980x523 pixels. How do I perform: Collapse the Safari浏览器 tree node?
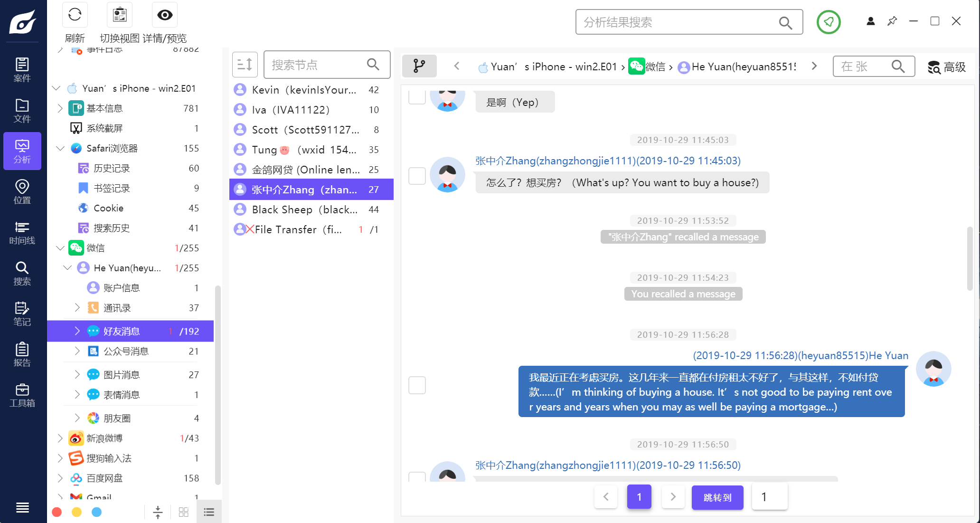pyautogui.click(x=60, y=148)
